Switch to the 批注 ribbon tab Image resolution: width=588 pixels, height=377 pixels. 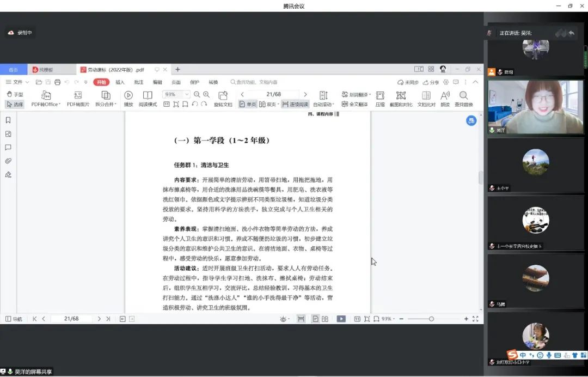click(x=139, y=82)
